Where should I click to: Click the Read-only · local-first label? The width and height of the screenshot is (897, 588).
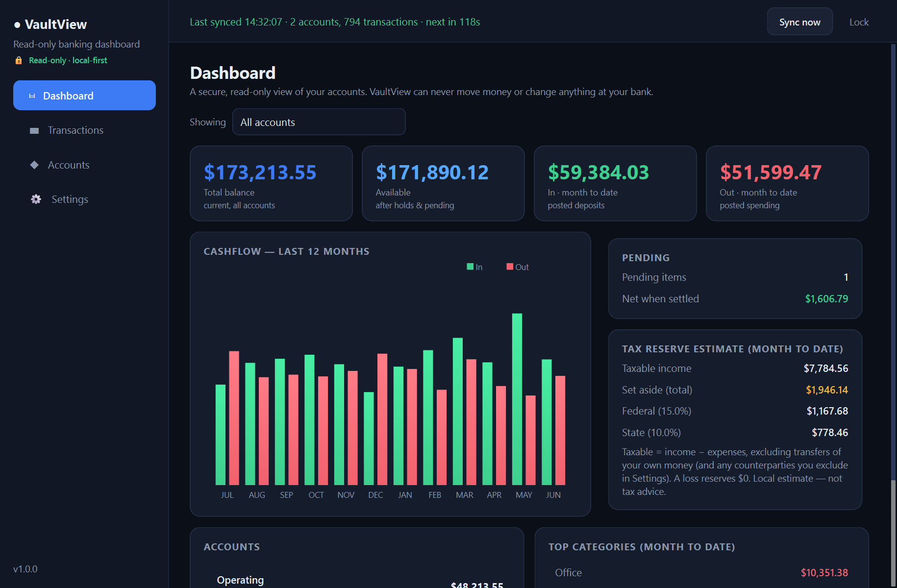click(68, 60)
